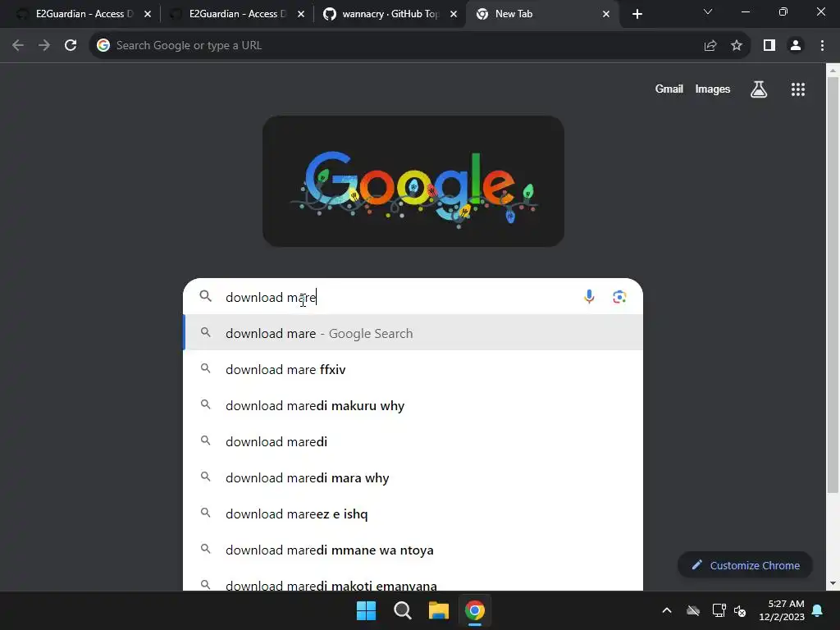Select suggestion "download maredi mmane wa ntoya"
The height and width of the screenshot is (630, 840).
[413, 550]
